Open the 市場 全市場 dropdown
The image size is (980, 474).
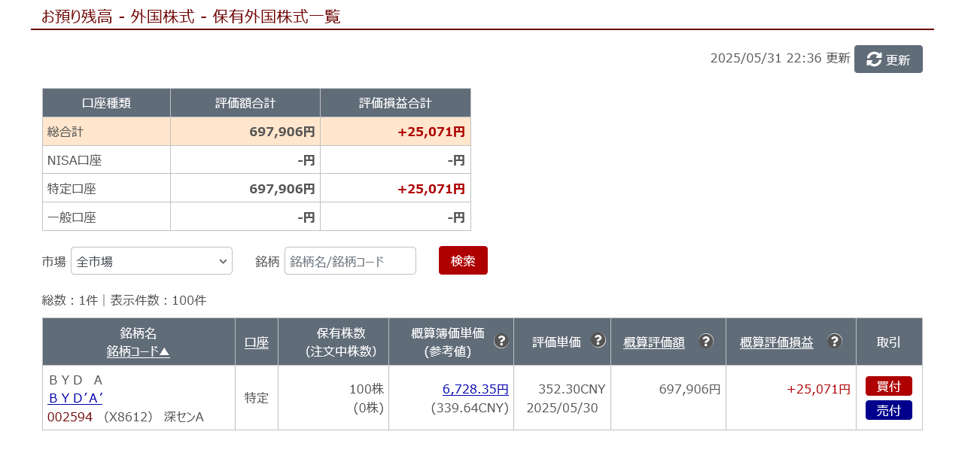[x=151, y=261]
